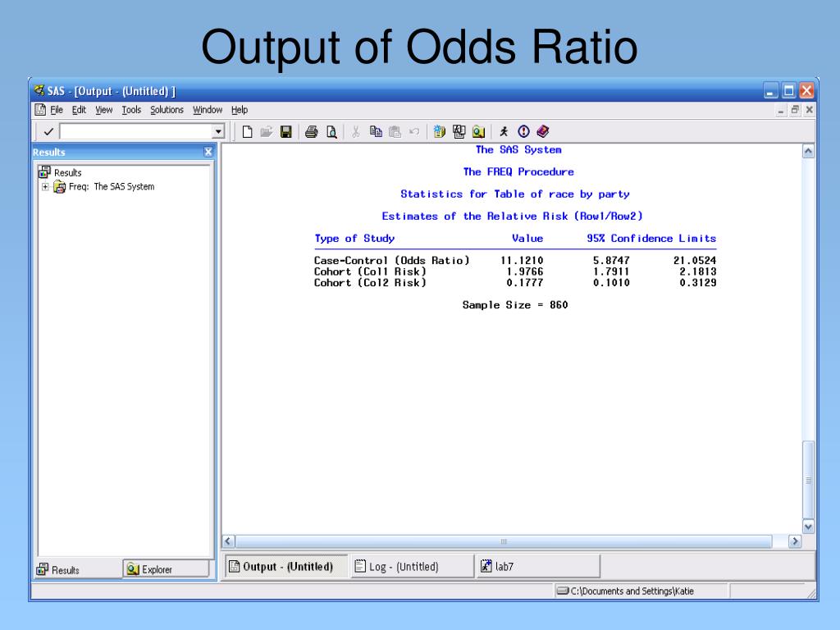Image resolution: width=840 pixels, height=630 pixels.
Task: Click inside the command input box
Action: tap(136, 132)
